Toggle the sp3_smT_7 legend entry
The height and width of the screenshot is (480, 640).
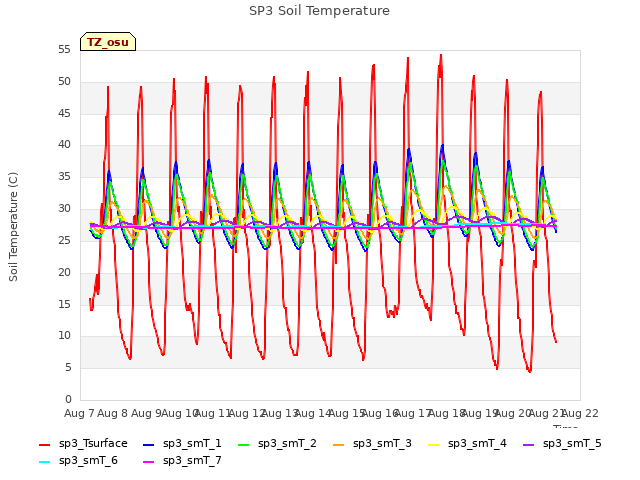click(x=182, y=461)
